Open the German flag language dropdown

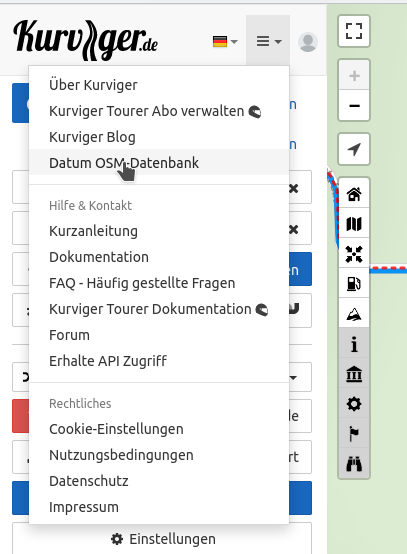click(225, 42)
